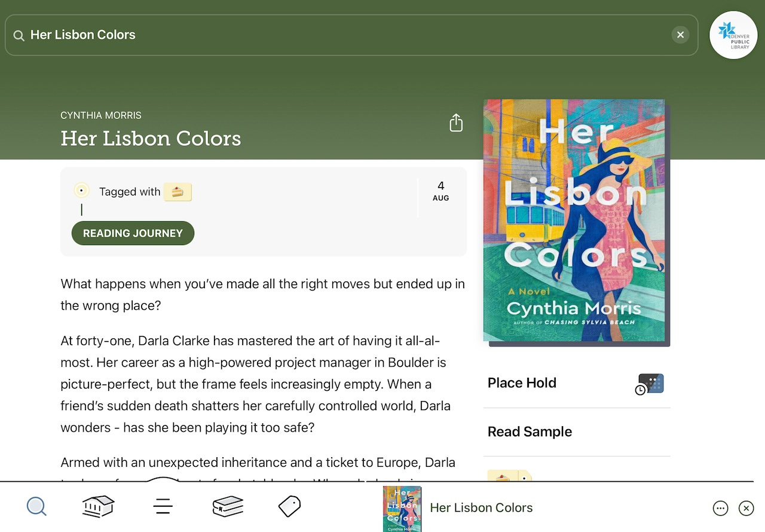Click the circular tag indicator icon
Screen dimensions: 765x532
(81, 191)
